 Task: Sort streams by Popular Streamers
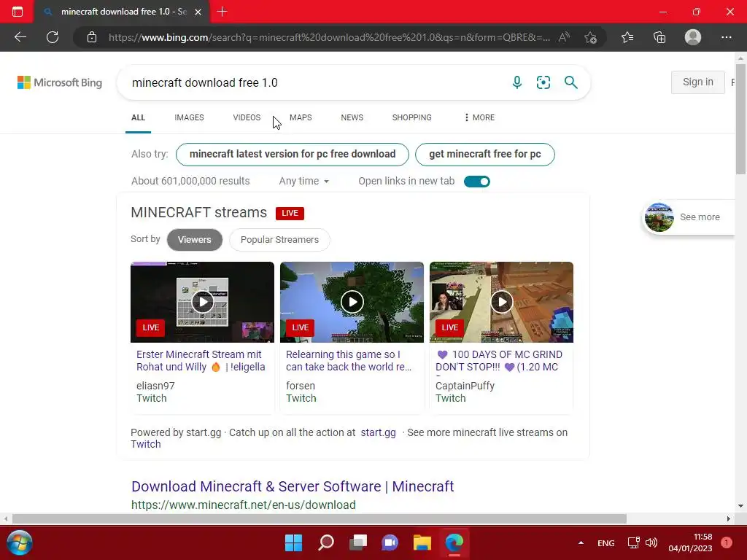tap(279, 239)
